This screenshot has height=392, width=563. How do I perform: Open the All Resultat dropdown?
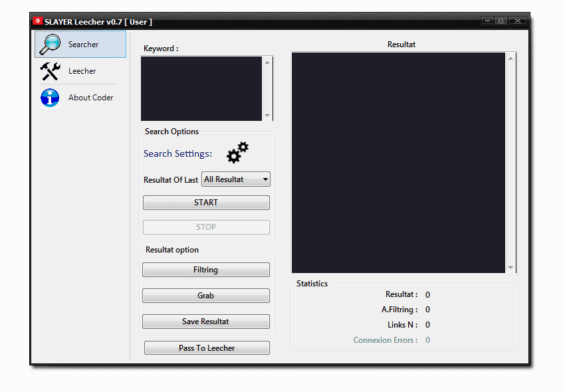tap(235, 179)
